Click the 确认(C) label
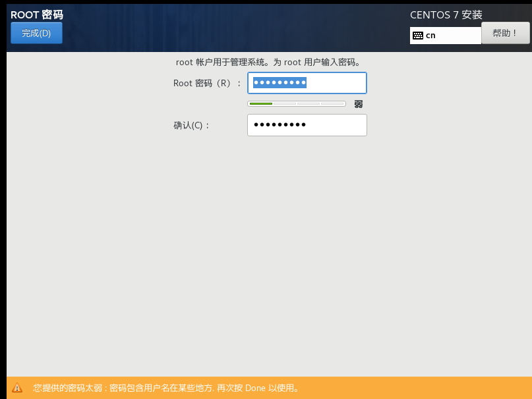The image size is (532, 399). click(x=191, y=126)
